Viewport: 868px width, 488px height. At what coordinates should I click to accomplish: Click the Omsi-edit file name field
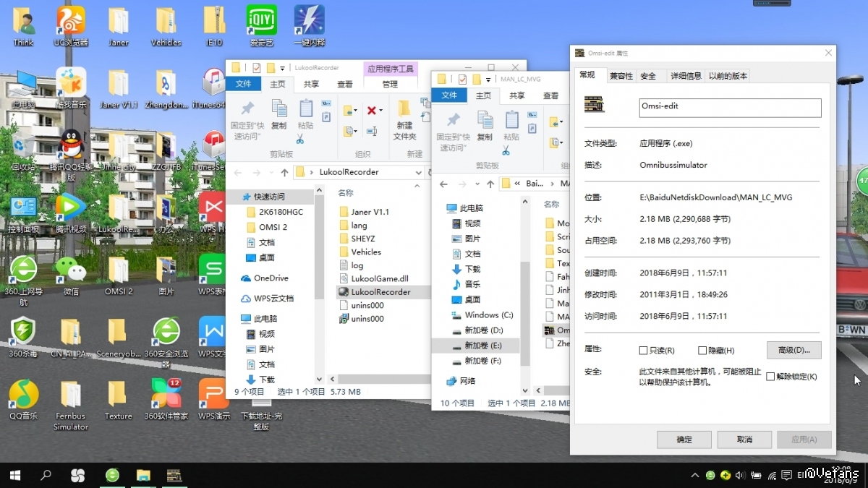point(730,107)
